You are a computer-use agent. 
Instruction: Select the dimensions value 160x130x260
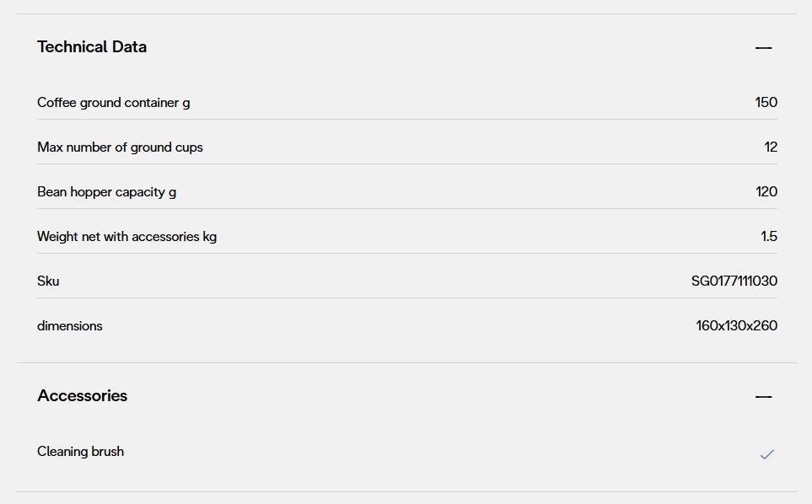736,326
